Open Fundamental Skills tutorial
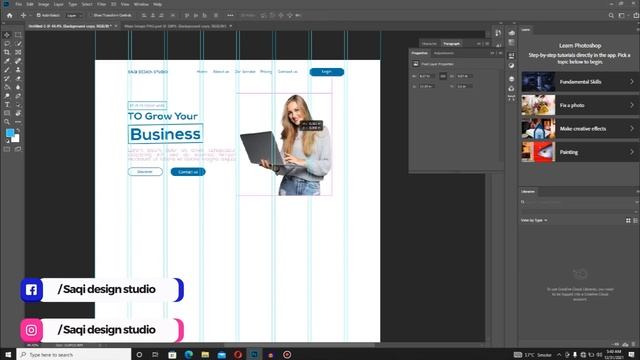 [x=579, y=82]
